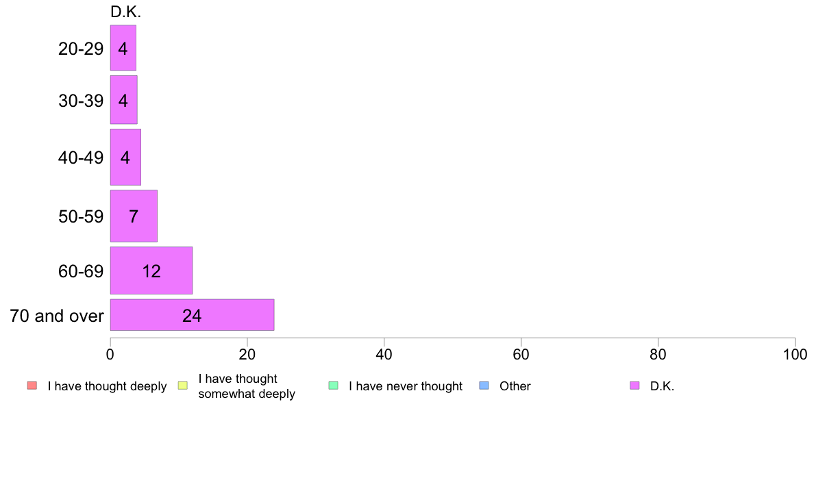Screen dimensions: 814x504
Task: Toggle the 'I have never thought' legend label
Action: pos(406,386)
